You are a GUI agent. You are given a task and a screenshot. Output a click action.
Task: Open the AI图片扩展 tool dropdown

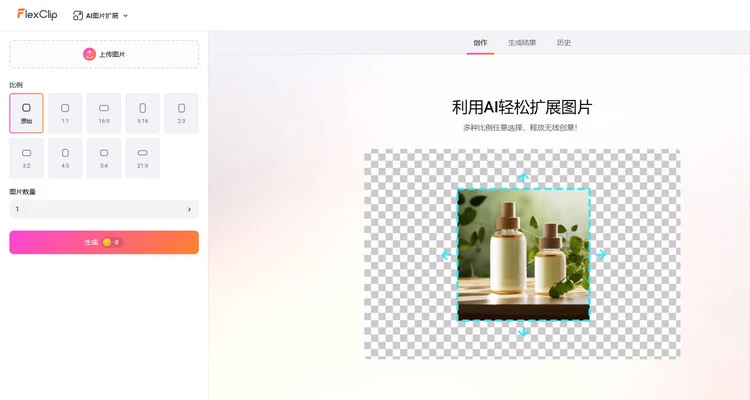(100, 16)
